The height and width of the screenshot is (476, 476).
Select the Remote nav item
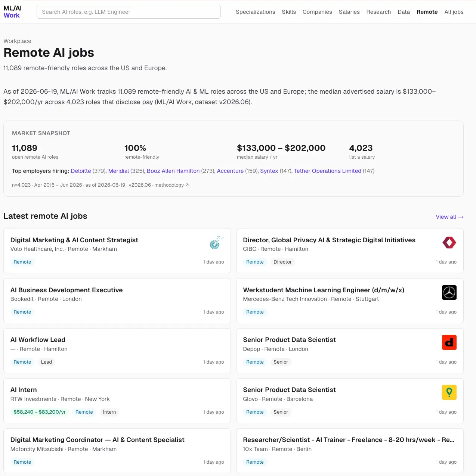pos(427,12)
